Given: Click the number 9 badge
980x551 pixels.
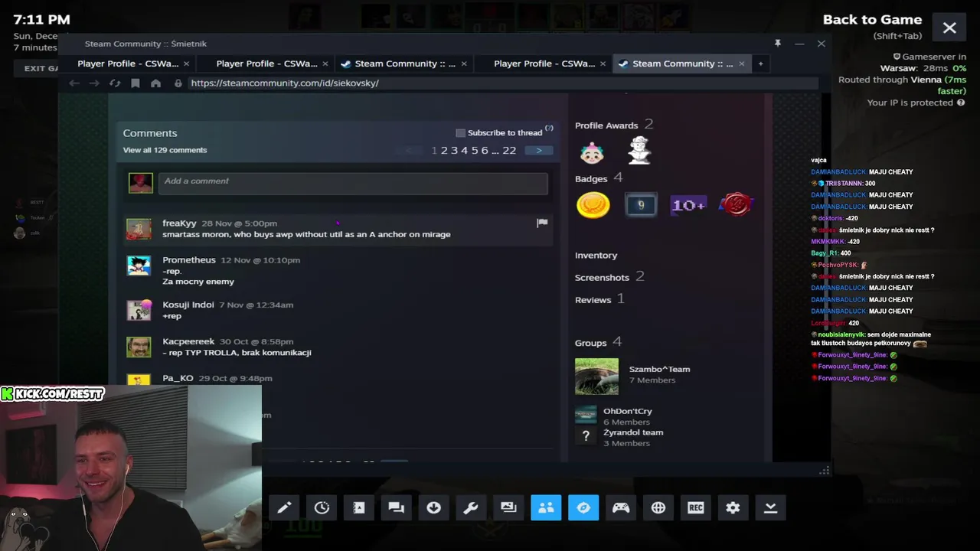Looking at the screenshot, I should pyautogui.click(x=641, y=205).
